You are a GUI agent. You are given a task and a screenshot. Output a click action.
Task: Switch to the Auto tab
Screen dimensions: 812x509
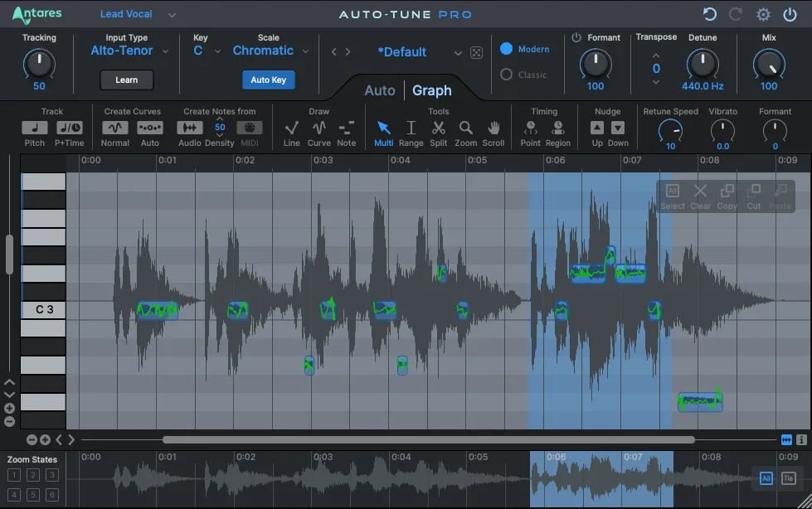point(379,90)
